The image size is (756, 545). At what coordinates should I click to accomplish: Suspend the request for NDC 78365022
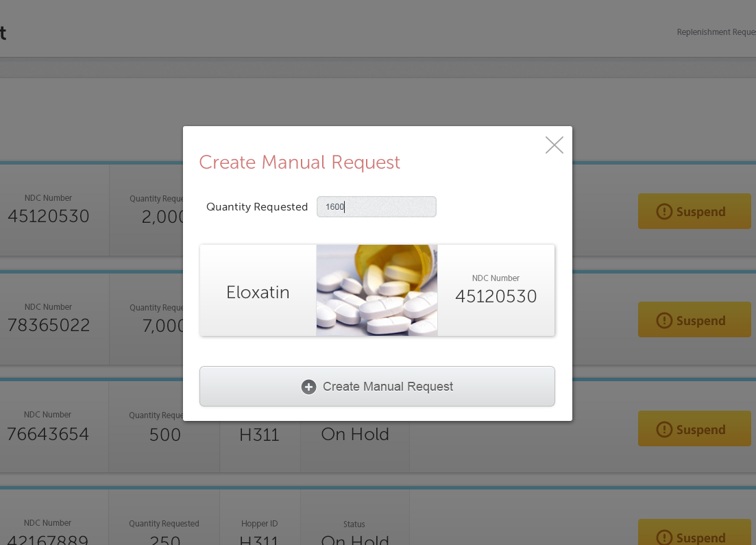pyautogui.click(x=694, y=319)
